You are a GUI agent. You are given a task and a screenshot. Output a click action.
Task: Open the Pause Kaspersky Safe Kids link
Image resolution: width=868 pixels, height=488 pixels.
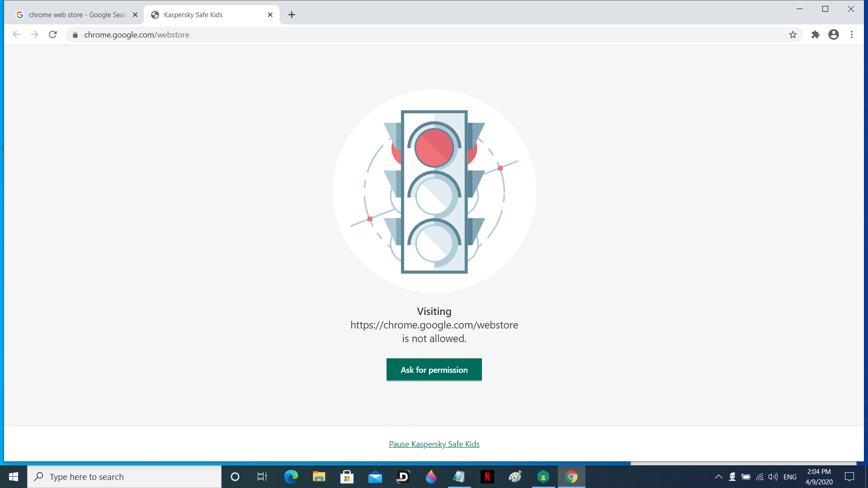pyautogui.click(x=434, y=444)
